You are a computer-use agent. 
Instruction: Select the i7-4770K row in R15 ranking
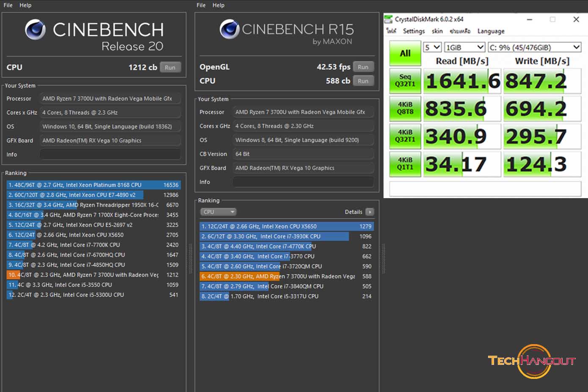287,246
